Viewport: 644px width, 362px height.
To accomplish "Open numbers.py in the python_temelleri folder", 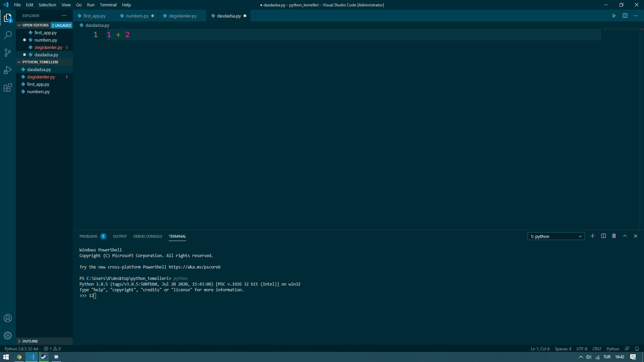I will pos(38,92).
